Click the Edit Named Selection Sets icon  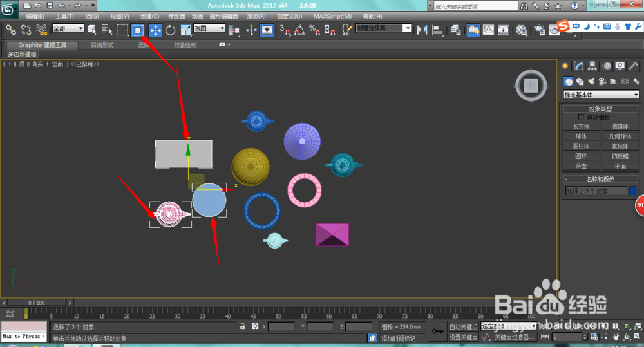(x=347, y=30)
